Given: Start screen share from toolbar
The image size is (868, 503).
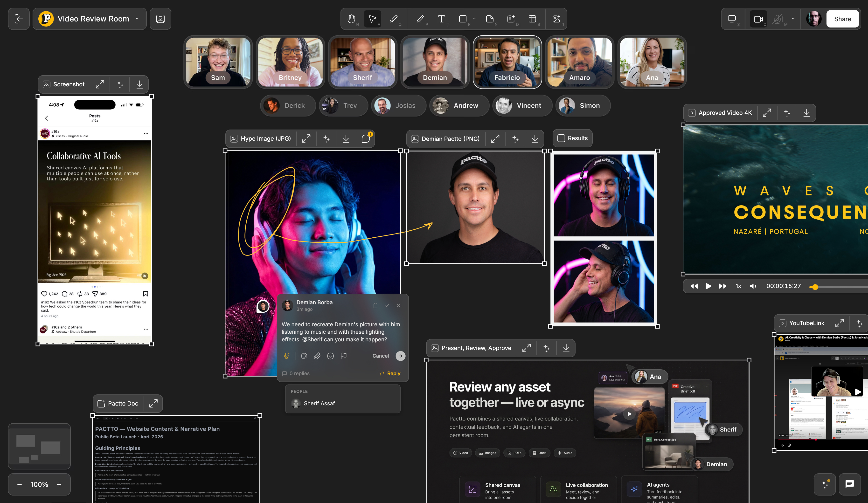Looking at the screenshot, I should click(x=732, y=19).
